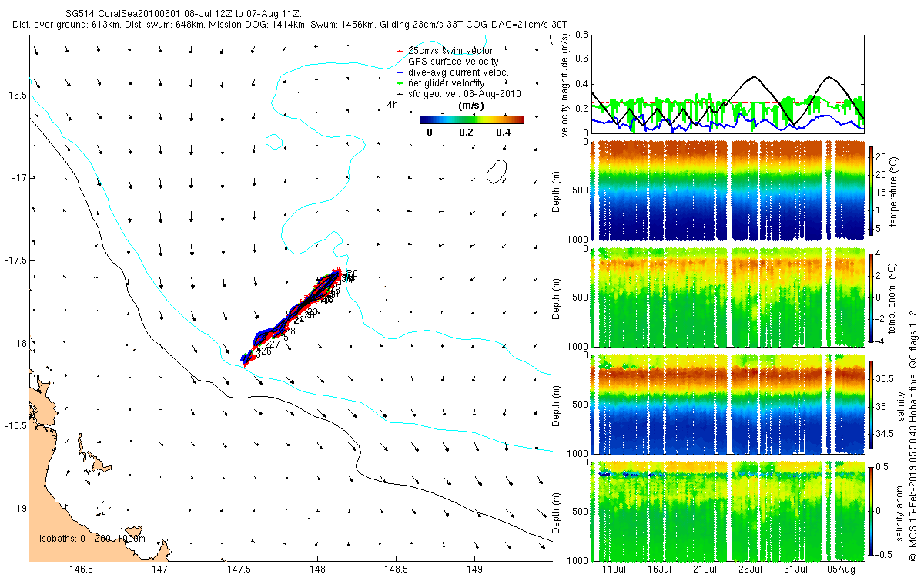The image size is (924, 578).
Task: Click the velocity (m/s) rainbow colorbar
Action: tap(472, 119)
